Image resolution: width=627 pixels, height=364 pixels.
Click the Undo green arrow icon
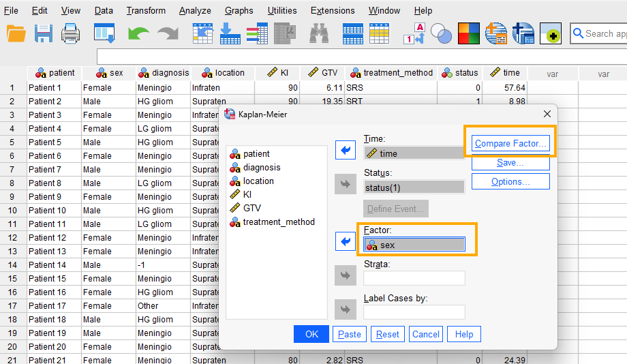pos(138,33)
